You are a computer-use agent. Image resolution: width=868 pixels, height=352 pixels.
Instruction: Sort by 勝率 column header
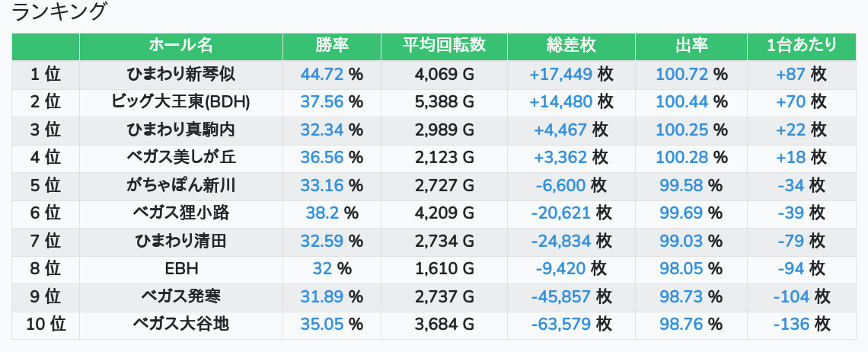[331, 46]
